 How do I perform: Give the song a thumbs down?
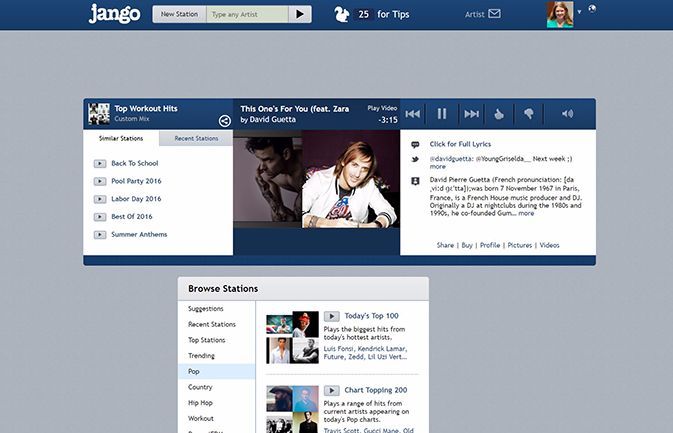point(529,114)
